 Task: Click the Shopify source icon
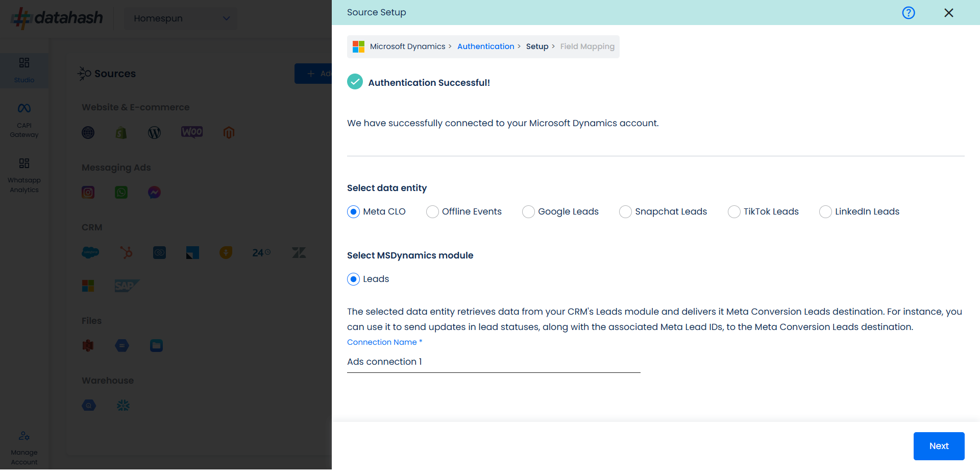[x=121, y=133]
